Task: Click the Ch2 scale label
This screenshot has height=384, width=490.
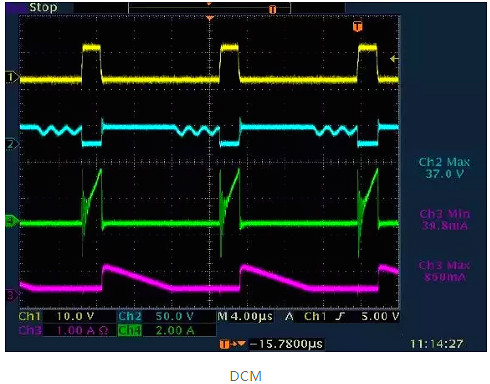Action: [x=129, y=316]
